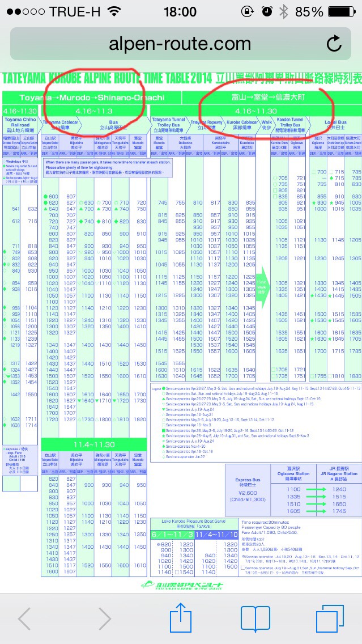Viewport: 362px width, 644px height.
Task: Tap the '11/4~11/10' boat schedule header
Action: tap(216, 535)
